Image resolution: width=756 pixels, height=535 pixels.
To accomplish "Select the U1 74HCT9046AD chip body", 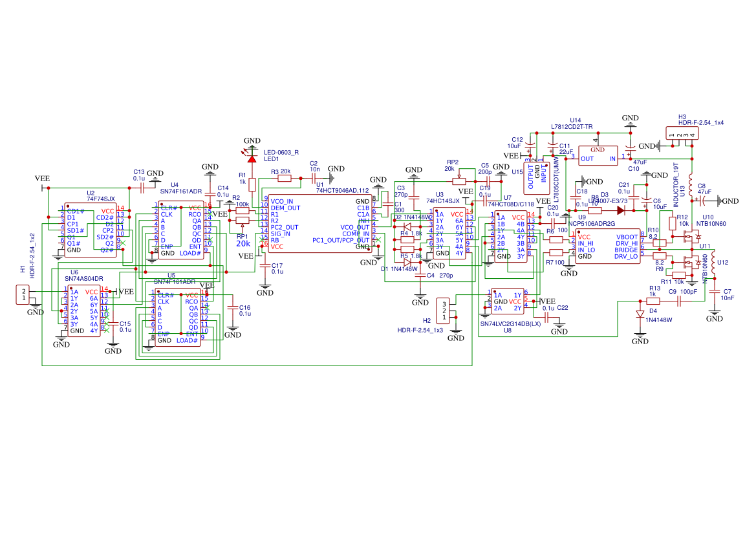I will [319, 223].
